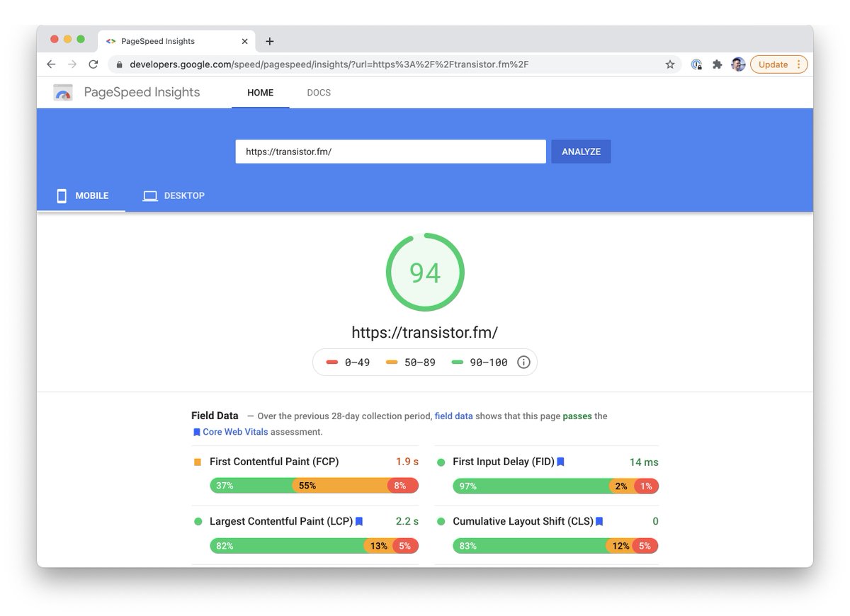The image size is (850, 616).
Task: Click the PageSpeed Insights logo
Action: (64, 93)
